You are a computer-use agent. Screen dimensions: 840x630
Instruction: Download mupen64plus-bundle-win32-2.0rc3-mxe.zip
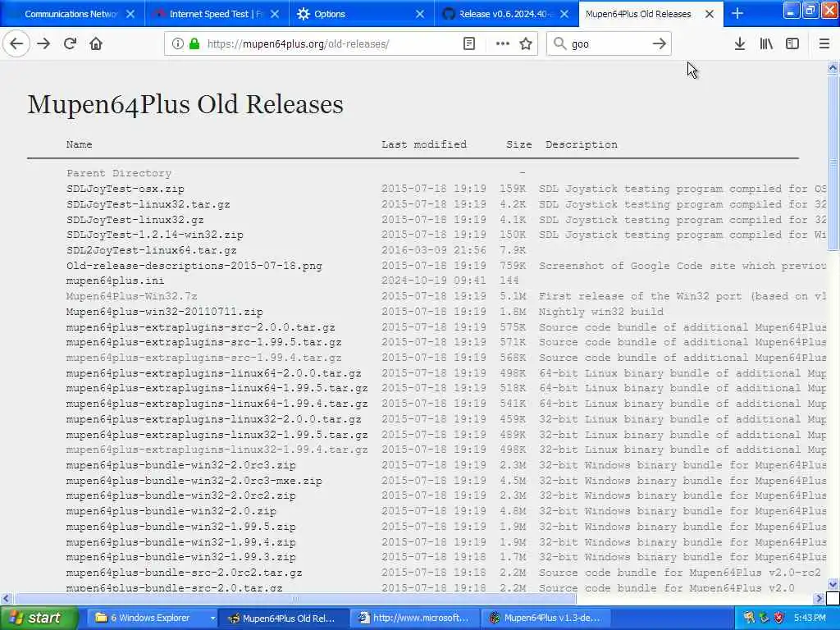[x=194, y=481]
